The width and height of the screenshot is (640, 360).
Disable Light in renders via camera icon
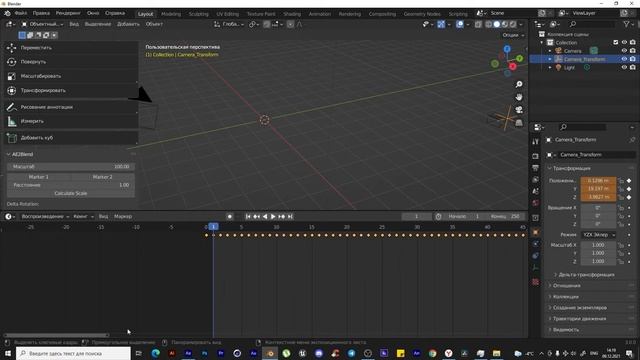633,67
